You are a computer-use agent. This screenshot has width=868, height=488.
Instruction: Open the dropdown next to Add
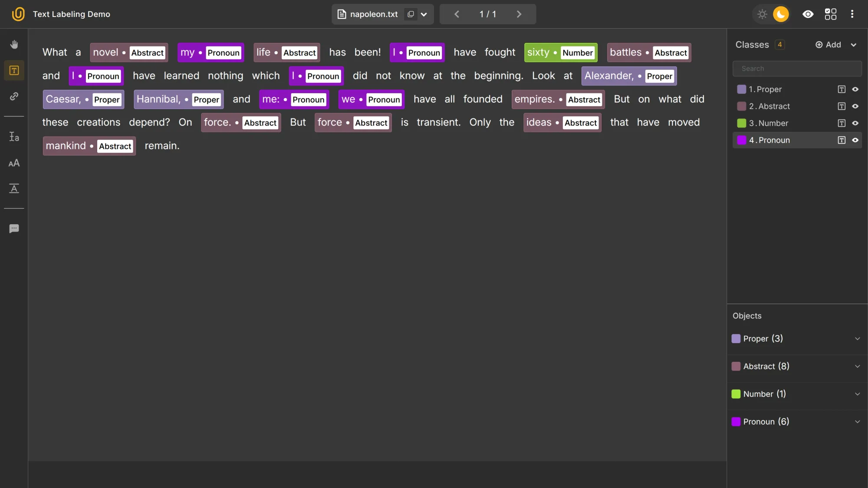854,45
